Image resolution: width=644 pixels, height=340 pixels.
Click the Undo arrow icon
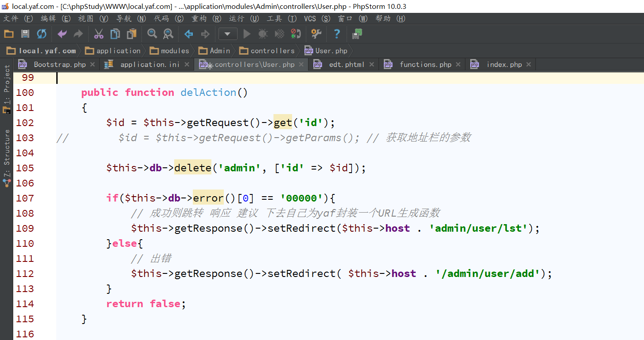[x=62, y=34]
